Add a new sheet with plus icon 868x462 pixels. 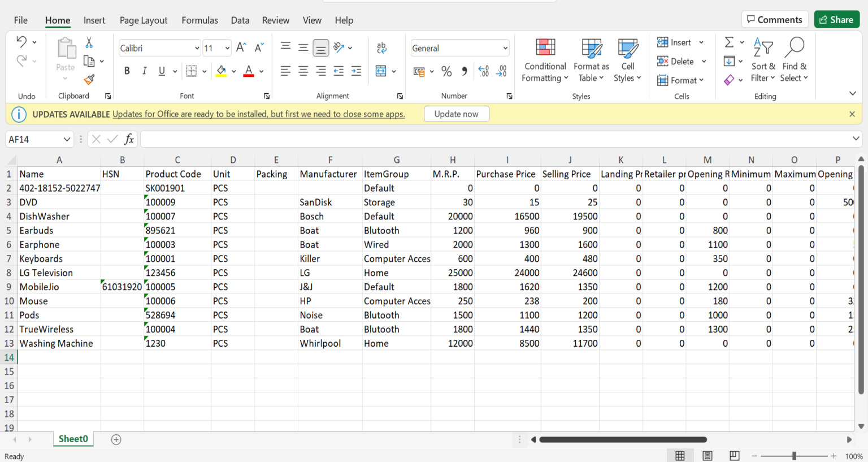[116, 439]
